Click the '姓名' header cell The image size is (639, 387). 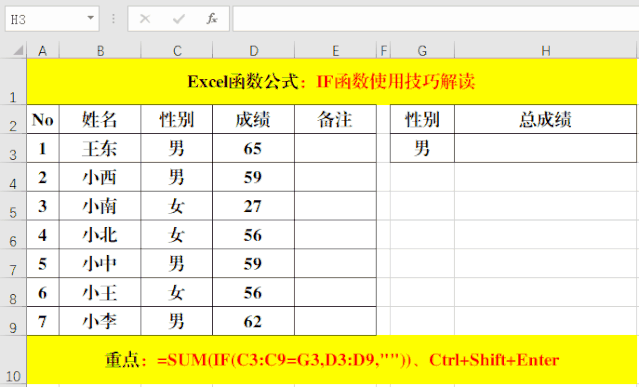click(100, 119)
